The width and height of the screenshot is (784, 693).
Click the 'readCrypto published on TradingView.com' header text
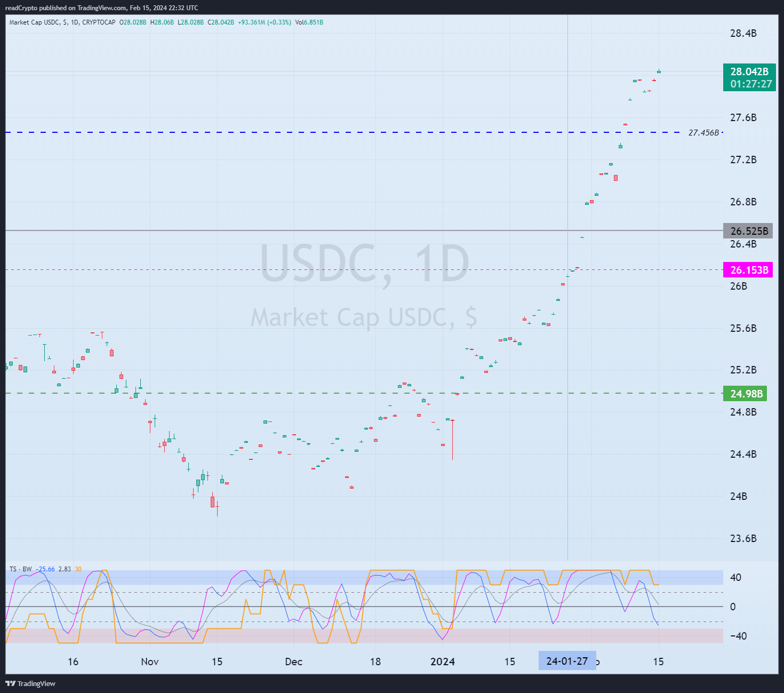(66, 7)
